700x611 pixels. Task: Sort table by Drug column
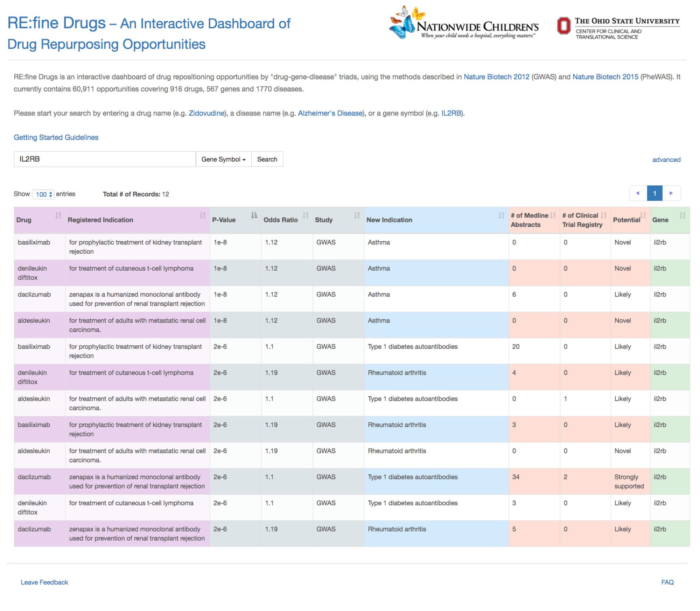click(x=58, y=215)
